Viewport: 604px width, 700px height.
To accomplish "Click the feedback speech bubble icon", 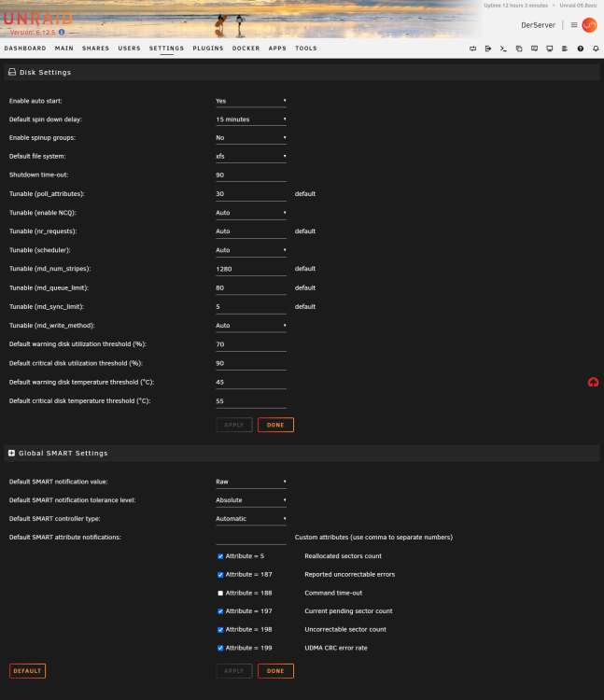I will pyautogui.click(x=534, y=49).
